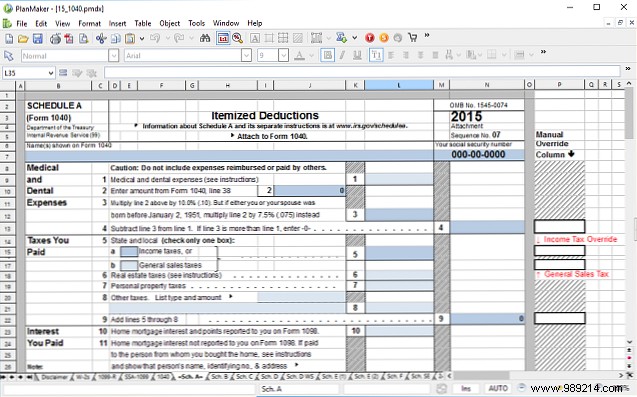This screenshot has width=637, height=397.
Task: Open the Window menu
Action: 226,24
